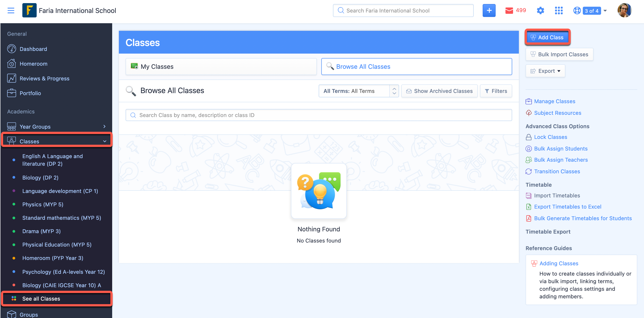Select English A Language and literature (DP 2)
Screen dimensions: 644x318
tap(52, 160)
